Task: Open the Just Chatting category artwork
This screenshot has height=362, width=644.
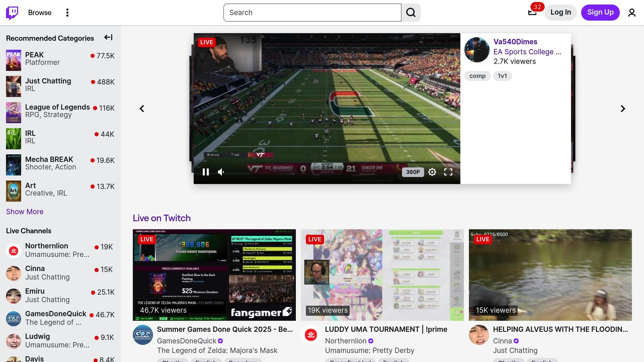Action: click(14, 86)
